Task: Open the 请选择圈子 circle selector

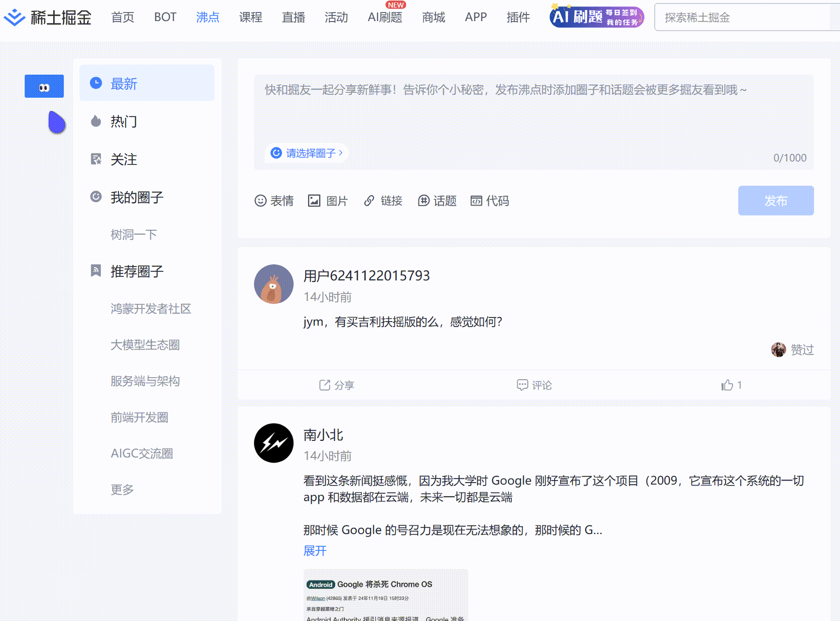Action: pyautogui.click(x=306, y=153)
